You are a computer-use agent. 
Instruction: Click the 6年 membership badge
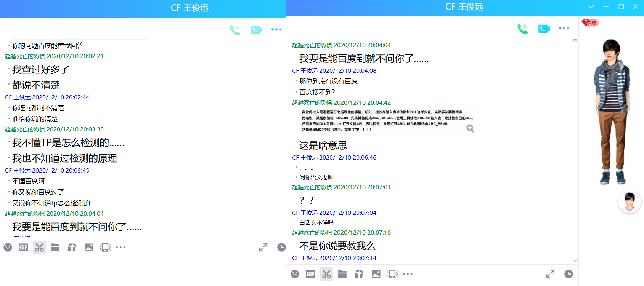[590, 23]
